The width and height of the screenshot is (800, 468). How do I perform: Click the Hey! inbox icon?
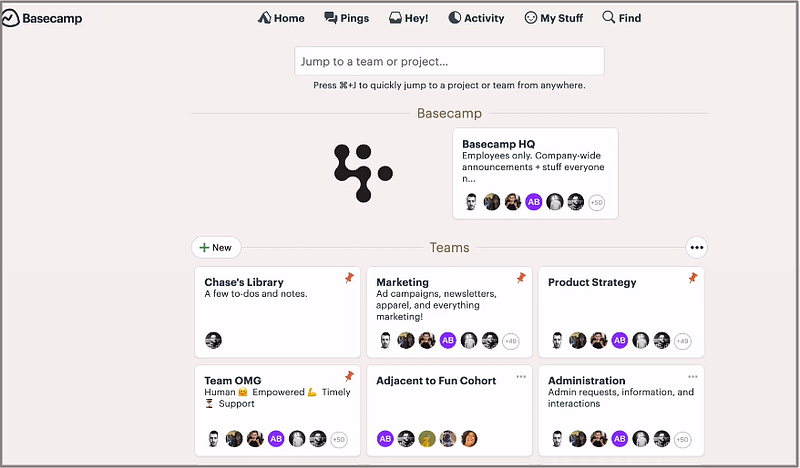[x=409, y=18]
